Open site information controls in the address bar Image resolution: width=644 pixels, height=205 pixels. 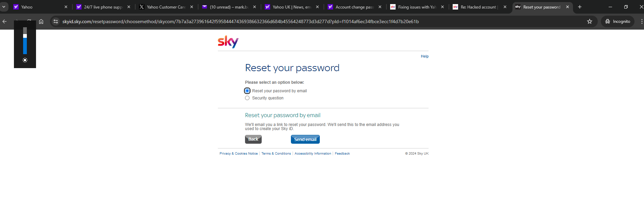click(x=55, y=21)
